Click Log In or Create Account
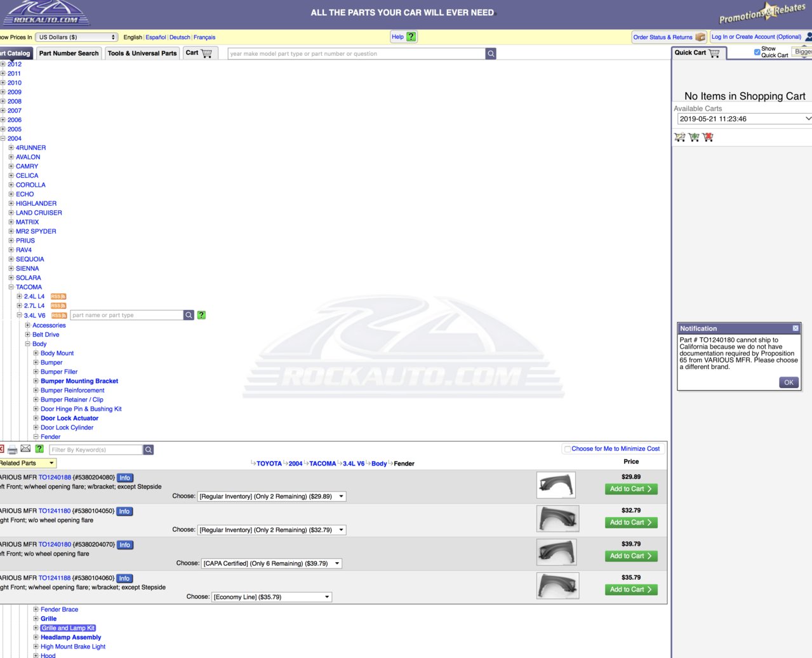 [x=756, y=37]
